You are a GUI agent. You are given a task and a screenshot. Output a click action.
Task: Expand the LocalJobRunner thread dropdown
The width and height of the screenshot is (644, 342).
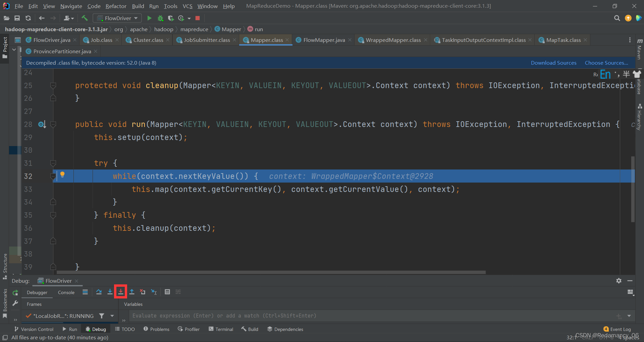[x=112, y=316]
